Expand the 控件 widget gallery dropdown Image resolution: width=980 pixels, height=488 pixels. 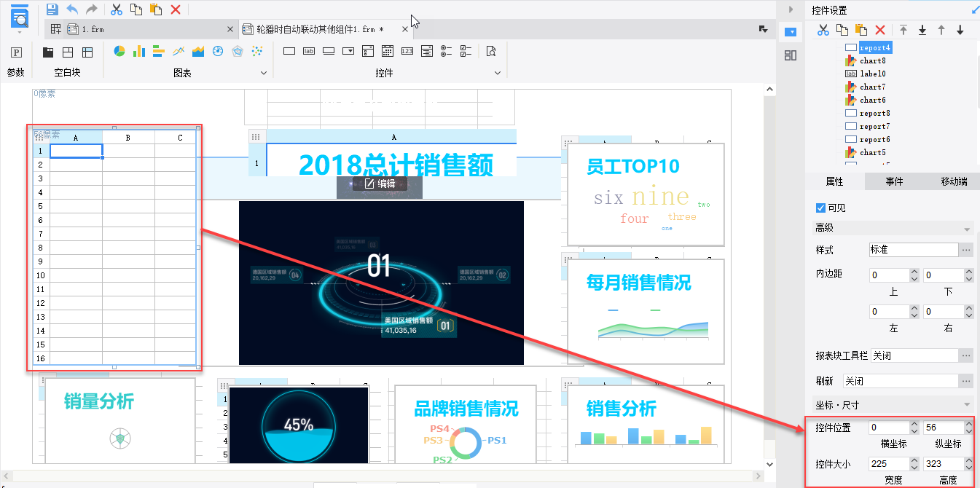point(498,73)
